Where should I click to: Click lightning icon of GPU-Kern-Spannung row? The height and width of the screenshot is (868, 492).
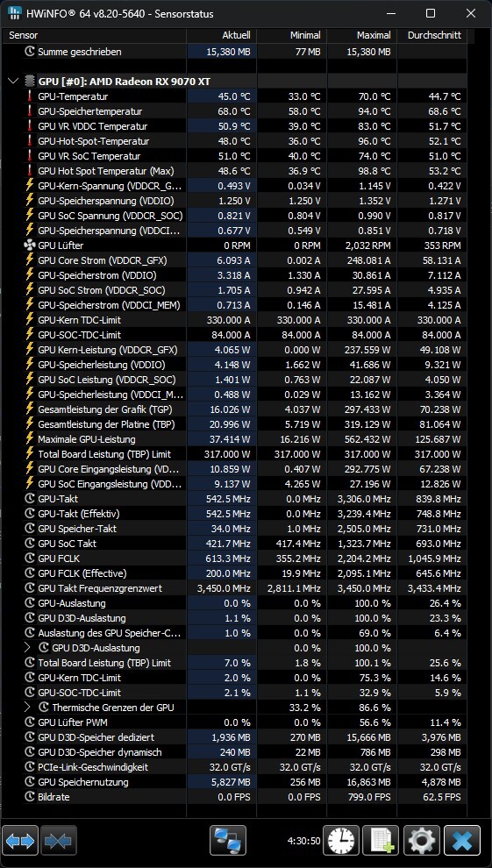(x=30, y=186)
